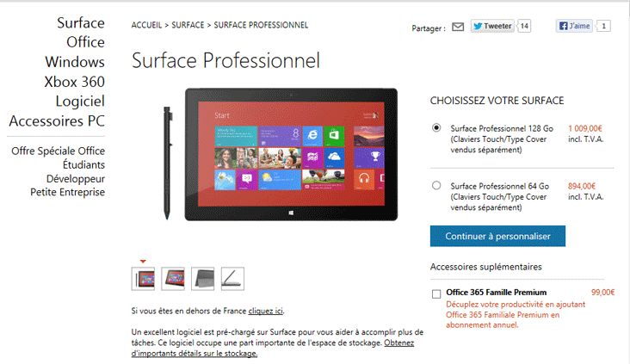
Task: View the kickstand back-view thumbnail
Action: pyautogui.click(x=203, y=279)
